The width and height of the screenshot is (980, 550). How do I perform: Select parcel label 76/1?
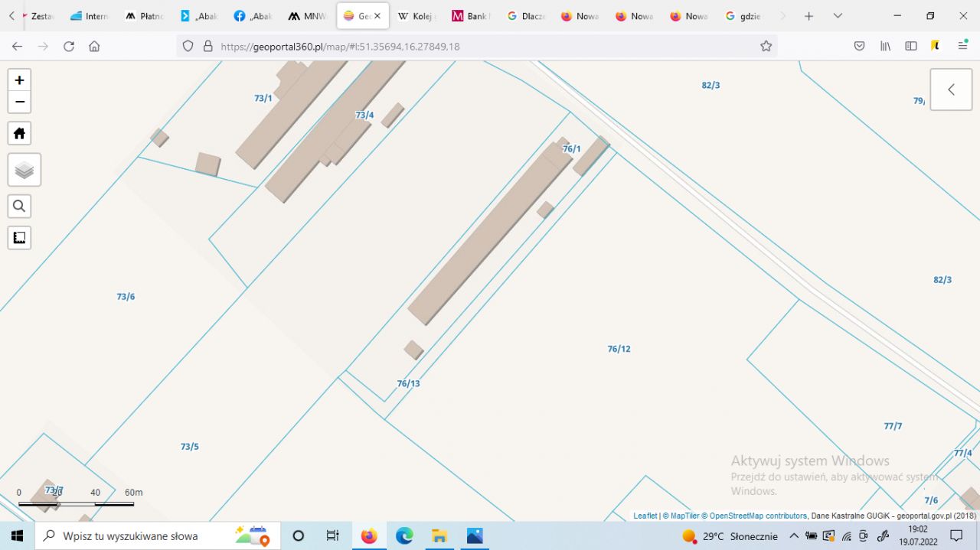(572, 149)
